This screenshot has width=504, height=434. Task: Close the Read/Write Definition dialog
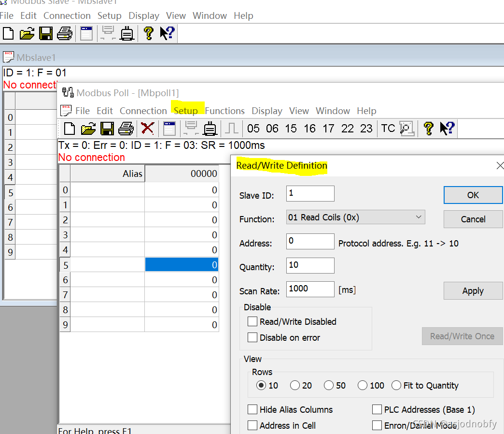pyautogui.click(x=500, y=165)
